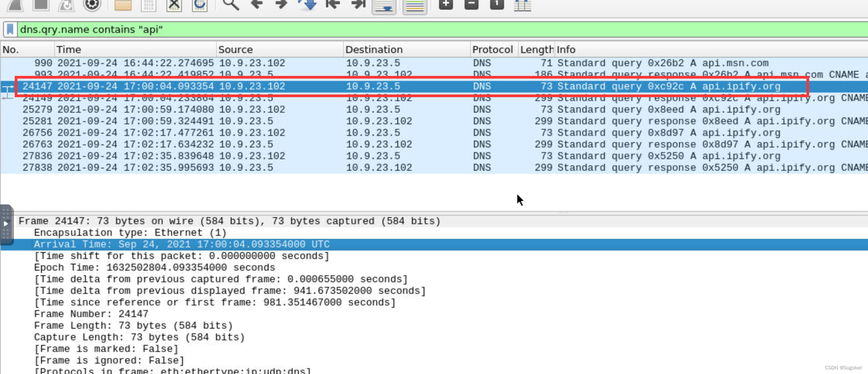The height and width of the screenshot is (374, 868).
Task: Click length 299 in packet 25281
Action: (543, 121)
